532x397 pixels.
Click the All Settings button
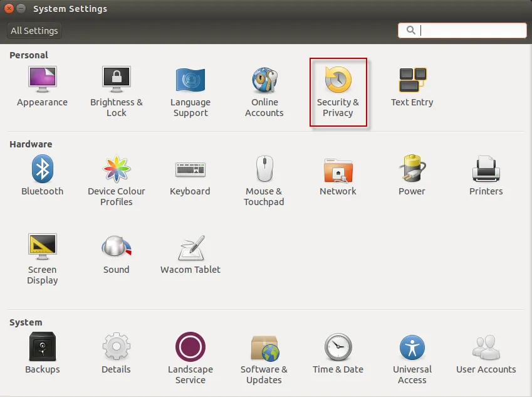coord(33,30)
